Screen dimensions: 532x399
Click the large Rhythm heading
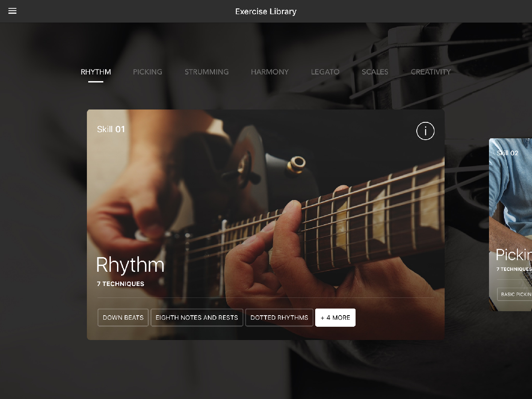pos(130,265)
